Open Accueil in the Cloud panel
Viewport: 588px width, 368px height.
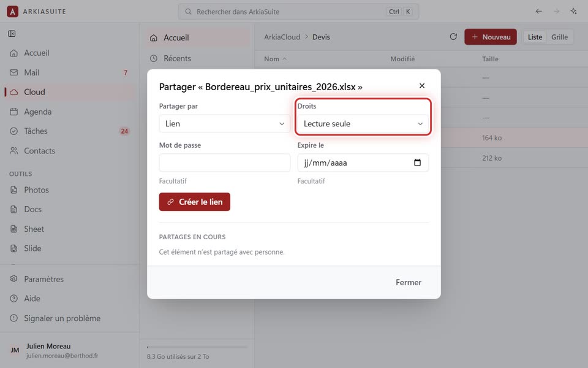point(197,37)
